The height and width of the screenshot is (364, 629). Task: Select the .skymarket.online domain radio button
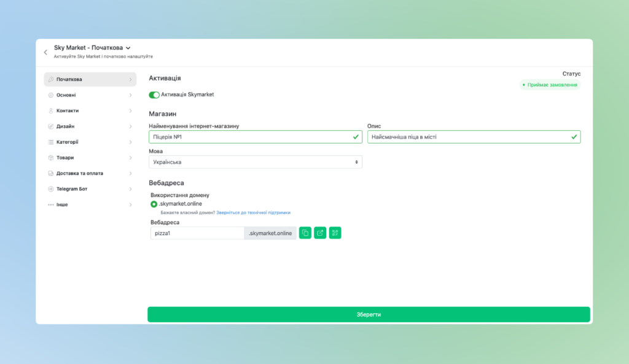[154, 204]
